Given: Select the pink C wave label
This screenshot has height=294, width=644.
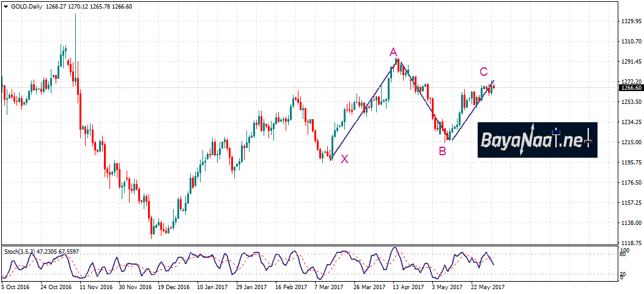Looking at the screenshot, I should click(x=483, y=72).
